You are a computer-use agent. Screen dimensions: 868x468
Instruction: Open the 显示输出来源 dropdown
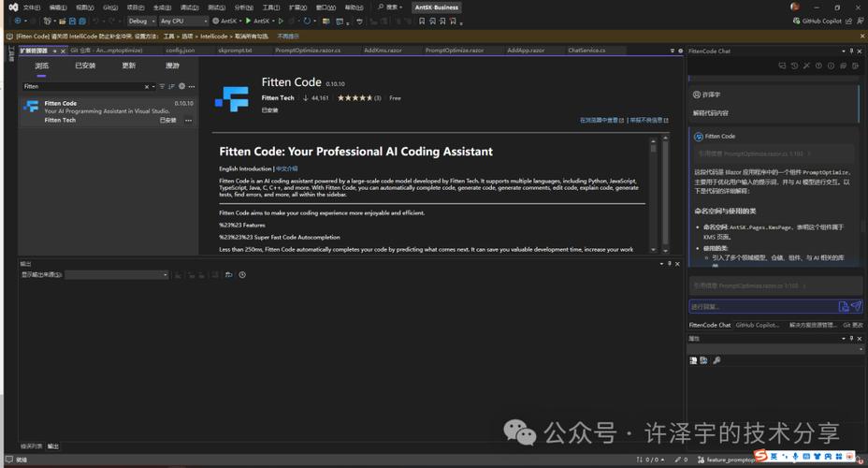(116, 274)
